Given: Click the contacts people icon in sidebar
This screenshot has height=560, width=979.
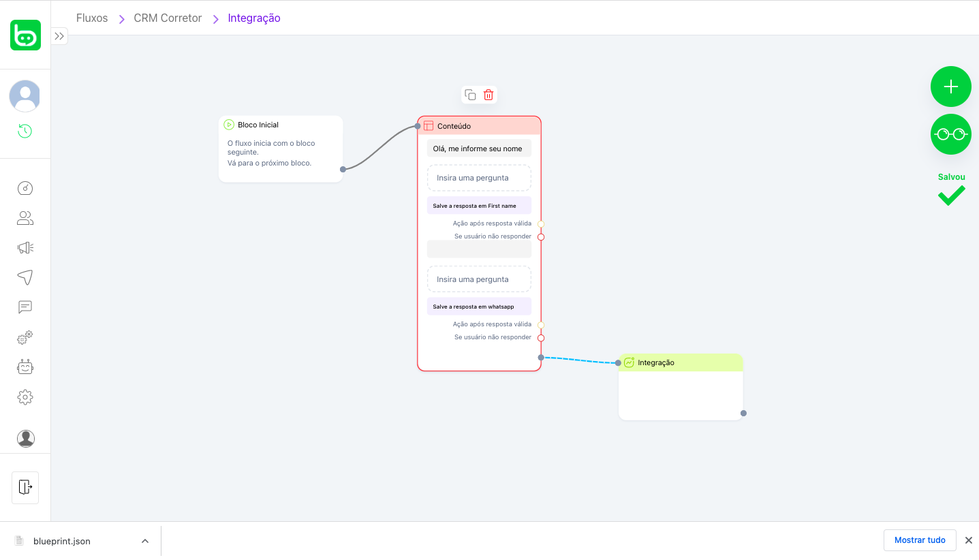Looking at the screenshot, I should (25, 218).
